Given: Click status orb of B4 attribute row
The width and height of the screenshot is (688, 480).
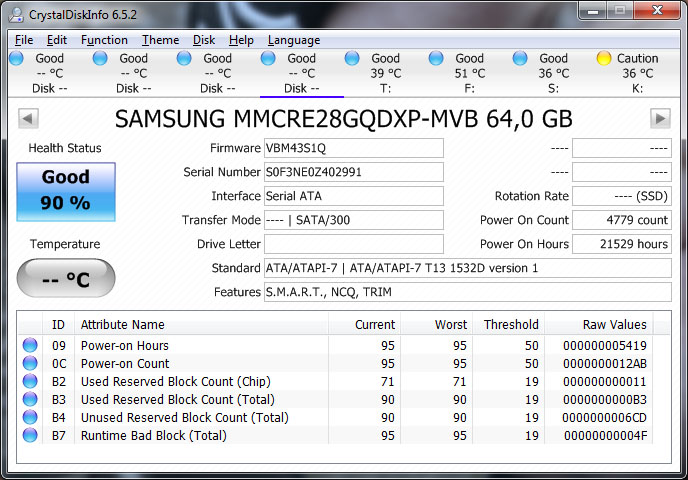Looking at the screenshot, I should point(30,417).
